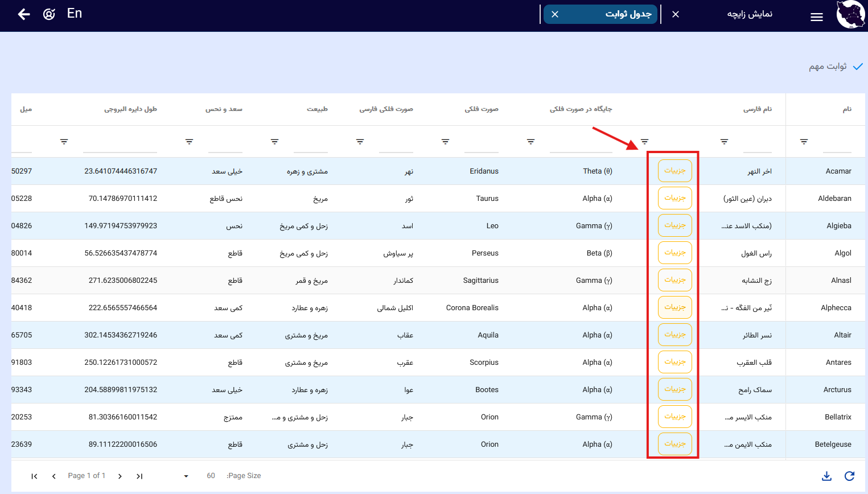Open the Page Size dropdown

click(x=186, y=476)
